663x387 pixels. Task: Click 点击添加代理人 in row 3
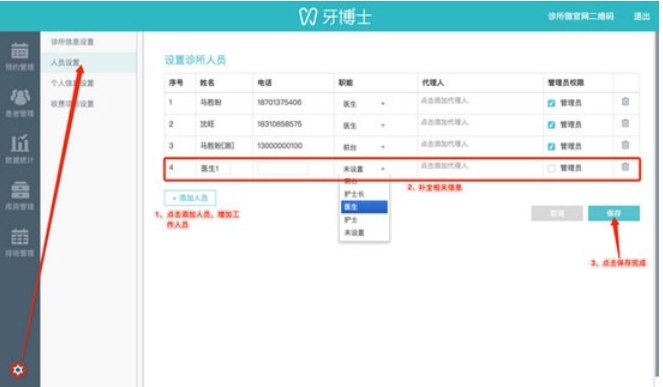point(444,144)
